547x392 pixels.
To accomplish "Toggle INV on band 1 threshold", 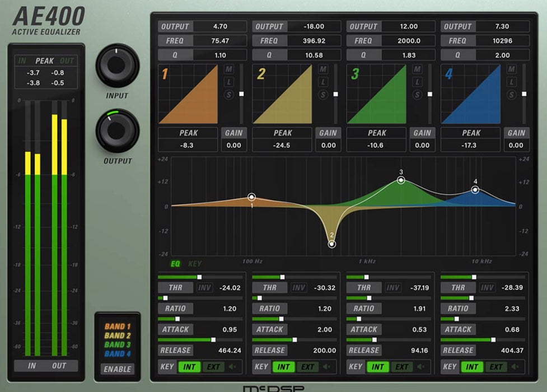I will 204,288.
